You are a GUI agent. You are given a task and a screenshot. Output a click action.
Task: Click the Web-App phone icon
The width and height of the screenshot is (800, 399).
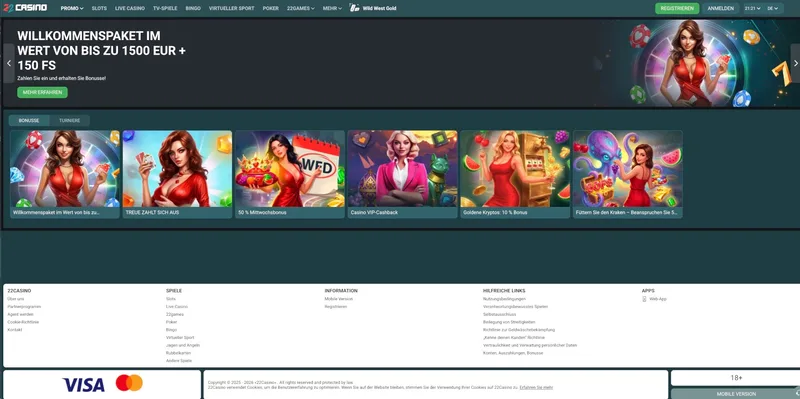point(645,299)
